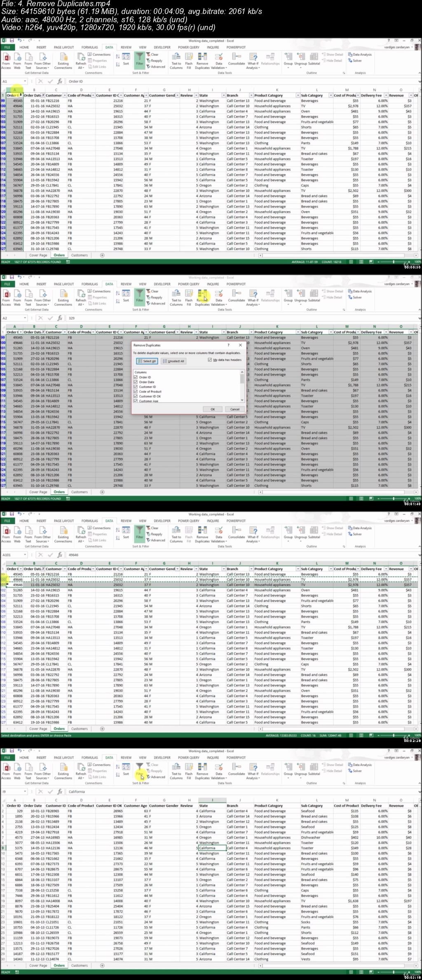Click the name box showing A101
Screen dimensions: 422x980
(14, 555)
